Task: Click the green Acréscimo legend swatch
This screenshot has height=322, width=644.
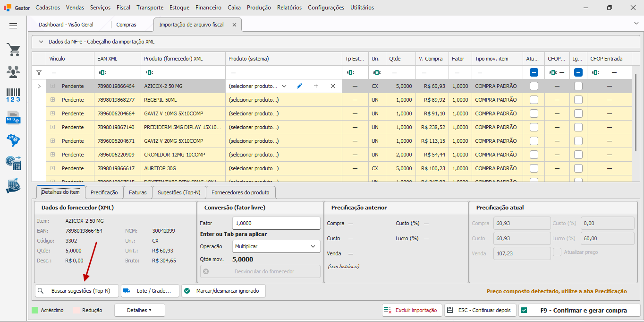Action: (x=35, y=311)
